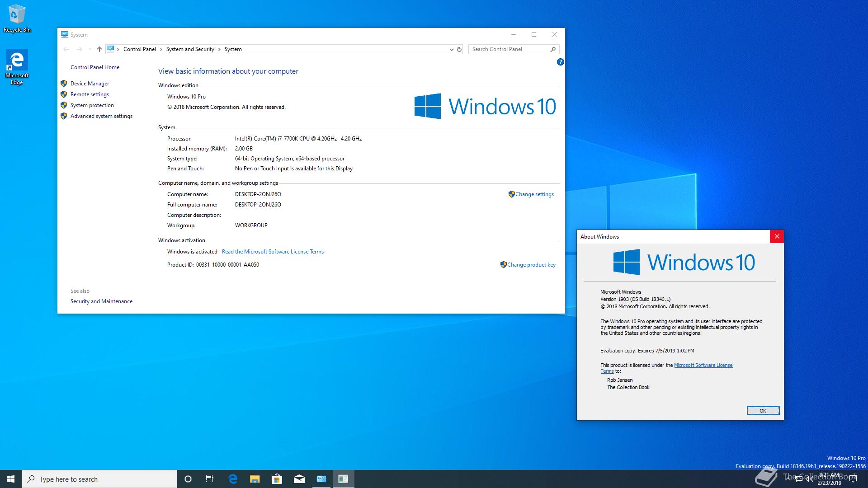The width and height of the screenshot is (868, 488).
Task: Open the blue Help question mark icon
Action: [560, 62]
